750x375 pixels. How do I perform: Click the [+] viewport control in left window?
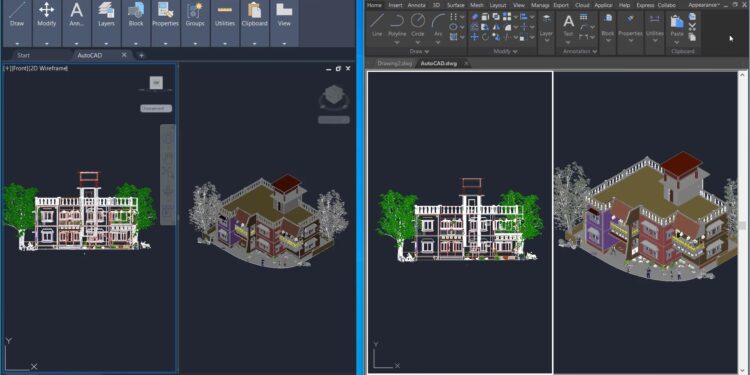(7, 68)
